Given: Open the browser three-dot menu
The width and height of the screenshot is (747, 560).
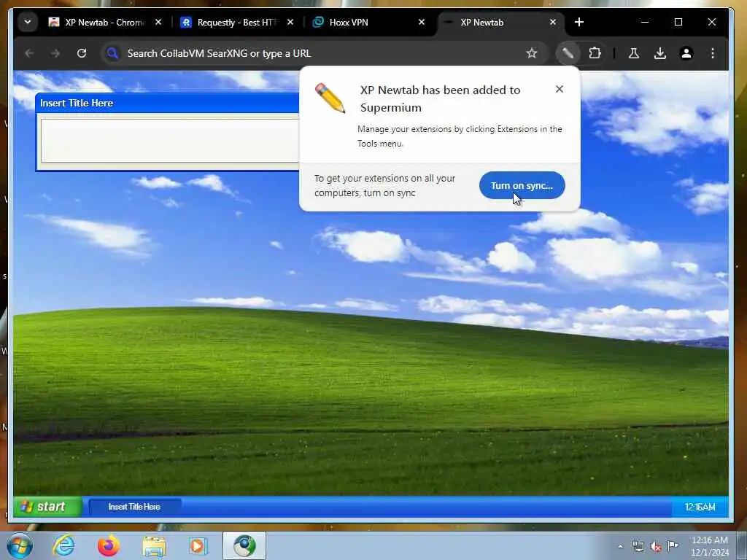Looking at the screenshot, I should click(x=712, y=53).
